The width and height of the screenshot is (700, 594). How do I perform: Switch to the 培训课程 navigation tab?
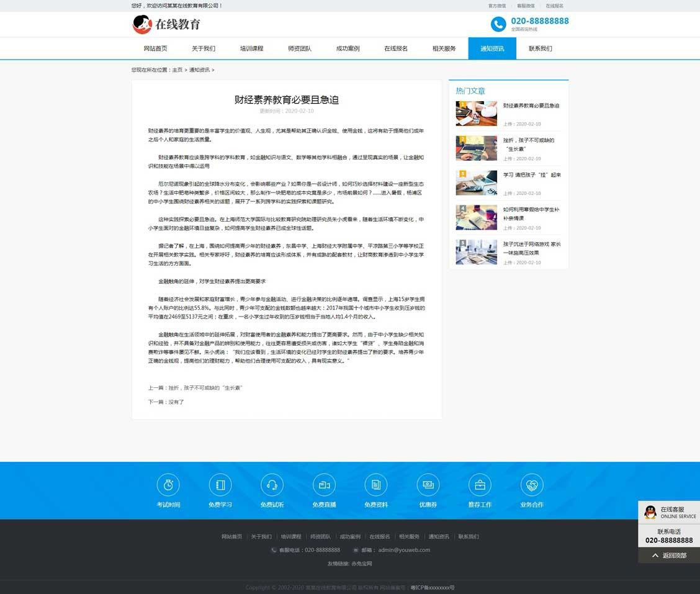pos(251,48)
